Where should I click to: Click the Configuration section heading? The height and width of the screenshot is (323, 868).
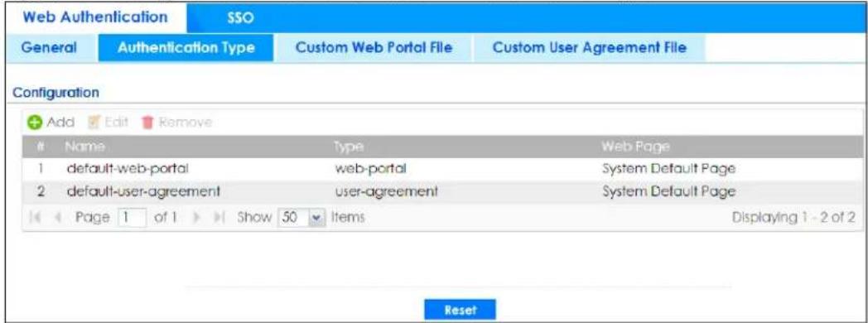(56, 92)
